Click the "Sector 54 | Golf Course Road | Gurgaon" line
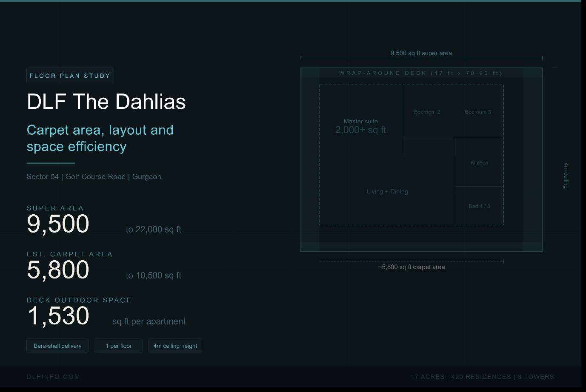This screenshot has height=392, width=586. click(94, 176)
